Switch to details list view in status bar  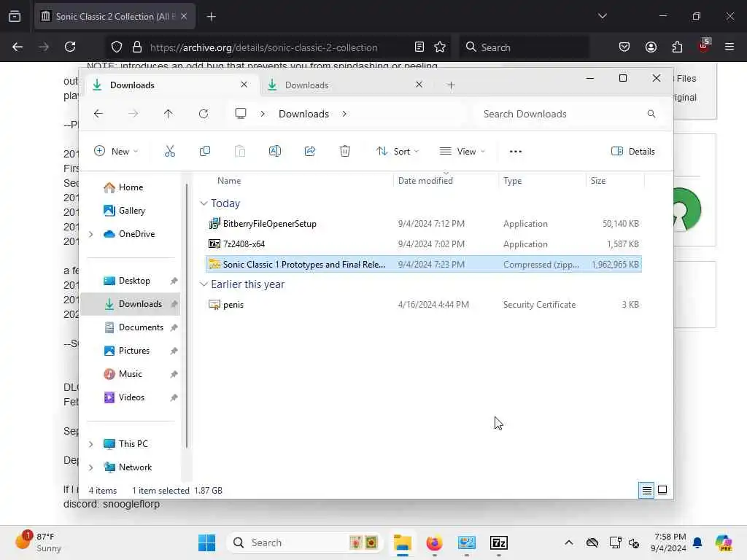(x=646, y=490)
